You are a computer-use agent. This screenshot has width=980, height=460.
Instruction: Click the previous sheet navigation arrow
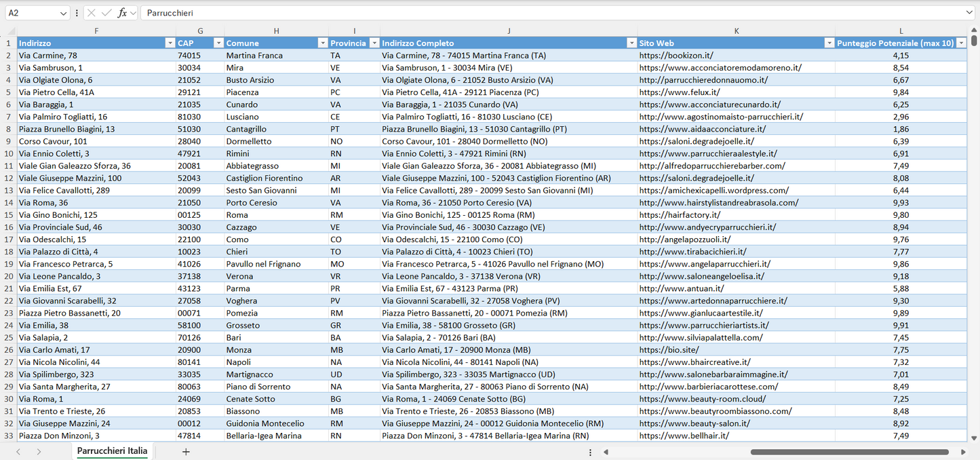(18, 451)
